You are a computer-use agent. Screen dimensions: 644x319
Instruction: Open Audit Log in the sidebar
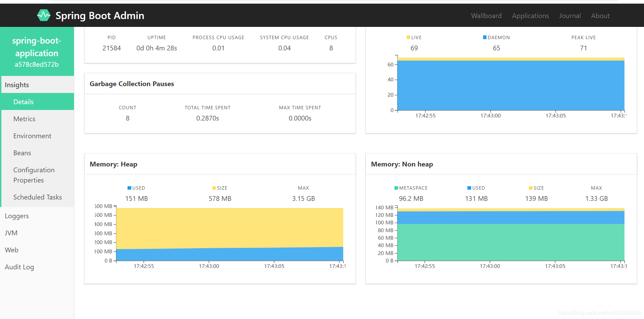click(37, 267)
